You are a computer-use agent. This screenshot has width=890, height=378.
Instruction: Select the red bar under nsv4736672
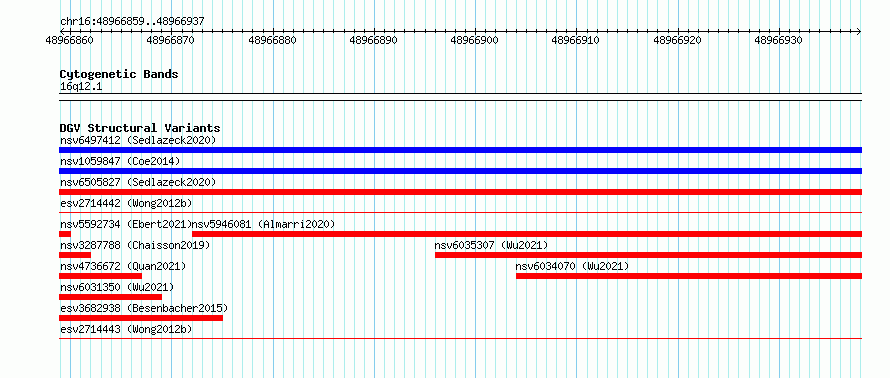(x=100, y=276)
